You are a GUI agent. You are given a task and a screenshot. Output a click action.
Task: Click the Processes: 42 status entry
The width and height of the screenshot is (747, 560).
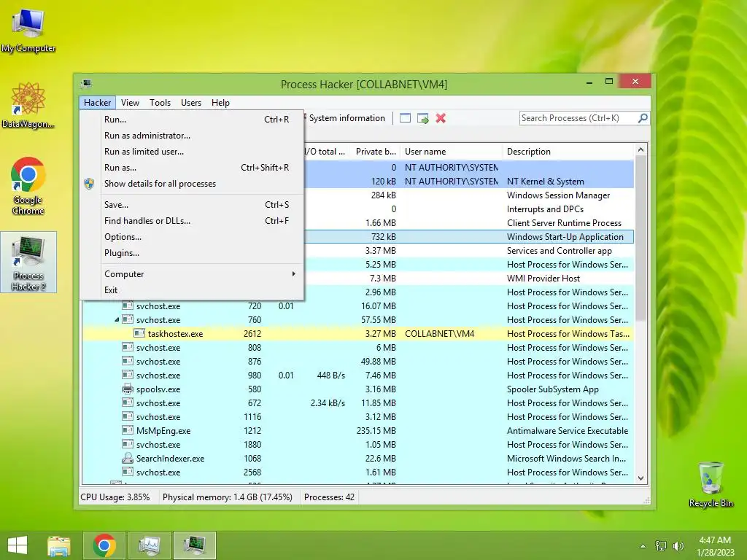[x=329, y=497]
